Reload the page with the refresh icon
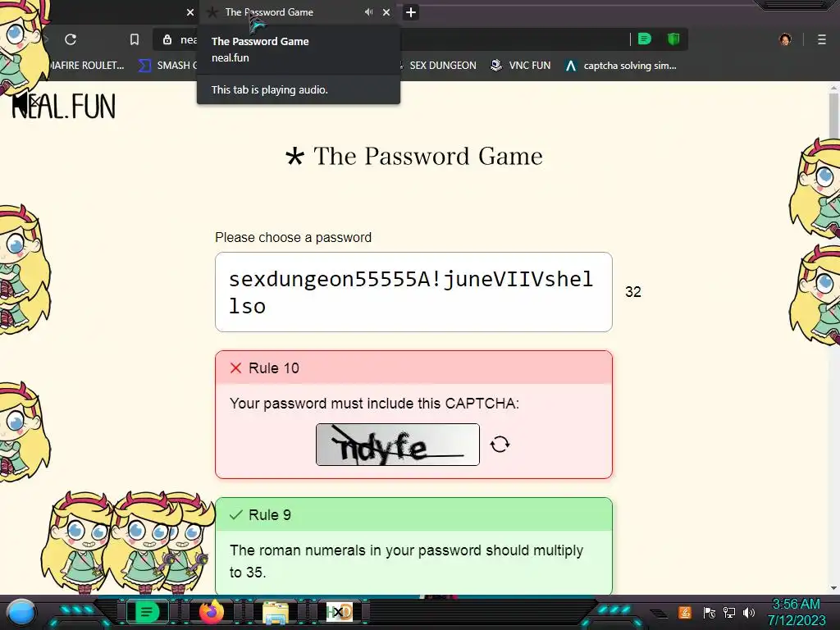The image size is (840, 630). pos(71,39)
